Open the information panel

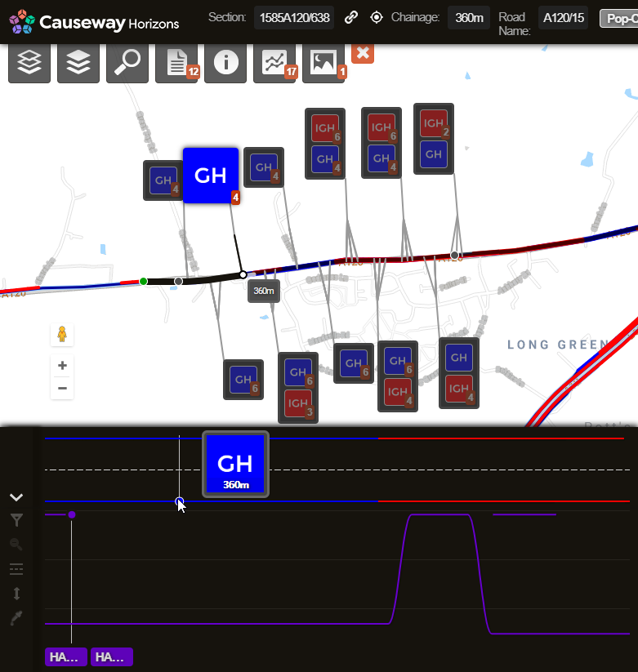click(x=225, y=63)
